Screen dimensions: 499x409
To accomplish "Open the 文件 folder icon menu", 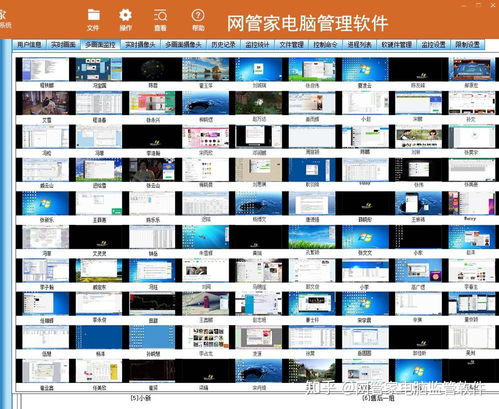I will (93, 19).
